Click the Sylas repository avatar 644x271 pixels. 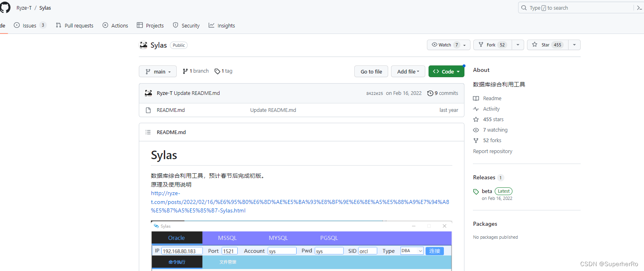pyautogui.click(x=143, y=45)
